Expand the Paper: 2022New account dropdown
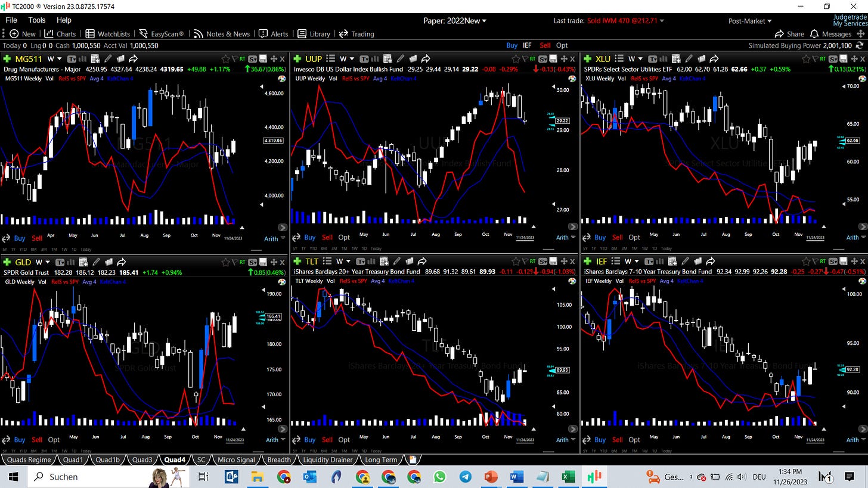 tap(455, 21)
